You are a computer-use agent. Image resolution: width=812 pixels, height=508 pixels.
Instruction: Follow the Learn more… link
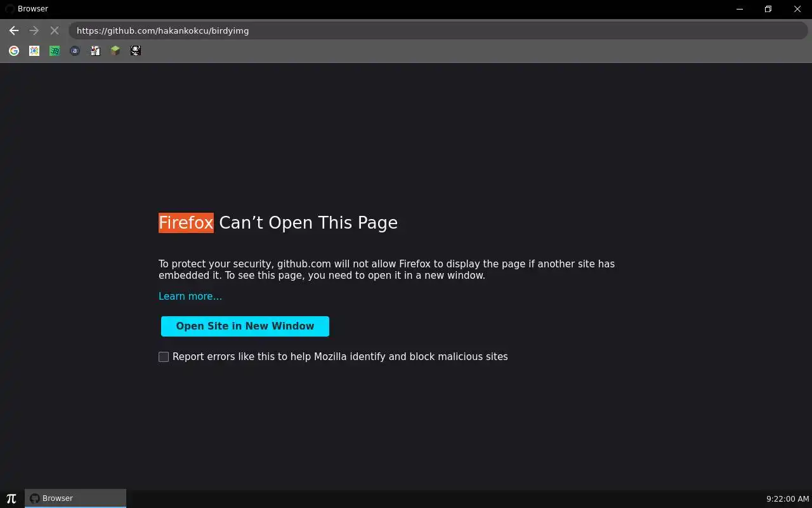coord(190,296)
